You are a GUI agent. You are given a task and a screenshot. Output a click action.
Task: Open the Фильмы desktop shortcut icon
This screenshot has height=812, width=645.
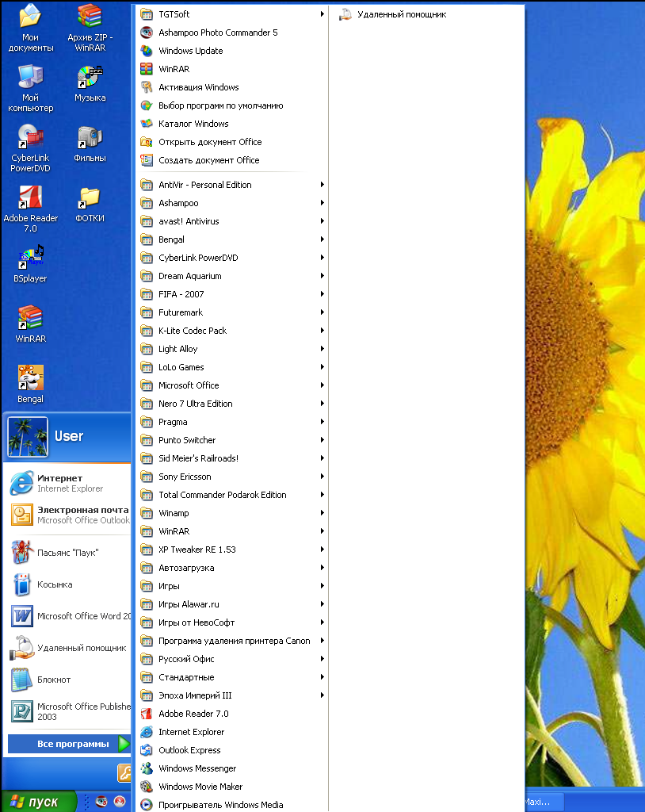click(x=90, y=137)
